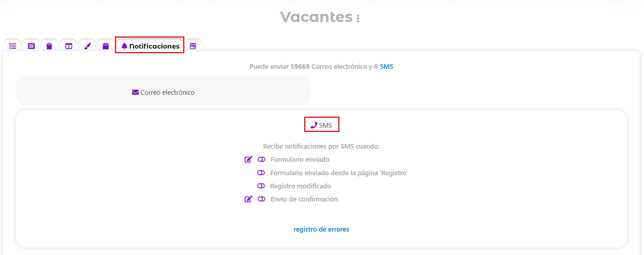Image resolution: width=644 pixels, height=255 pixels.
Task: Click the Vacantes page title
Action: click(x=316, y=17)
